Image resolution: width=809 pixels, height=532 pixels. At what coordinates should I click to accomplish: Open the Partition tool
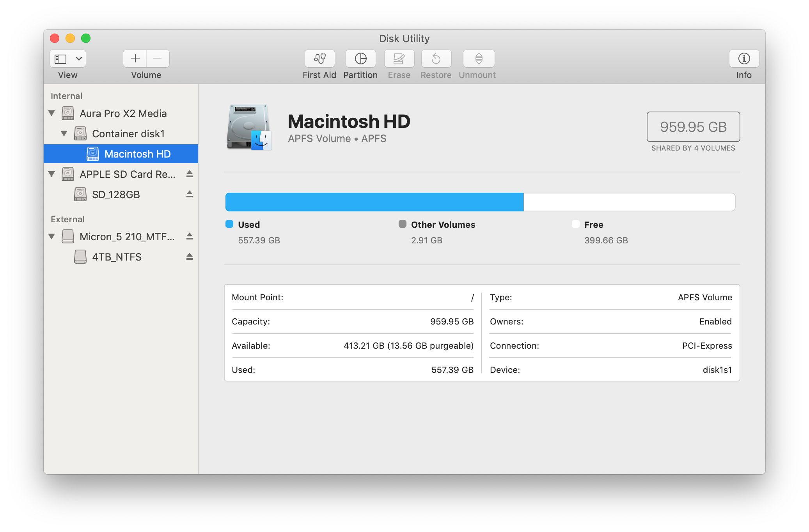point(360,59)
